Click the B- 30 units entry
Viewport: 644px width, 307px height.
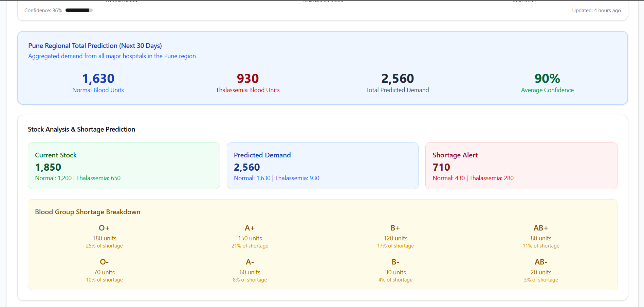click(x=395, y=270)
